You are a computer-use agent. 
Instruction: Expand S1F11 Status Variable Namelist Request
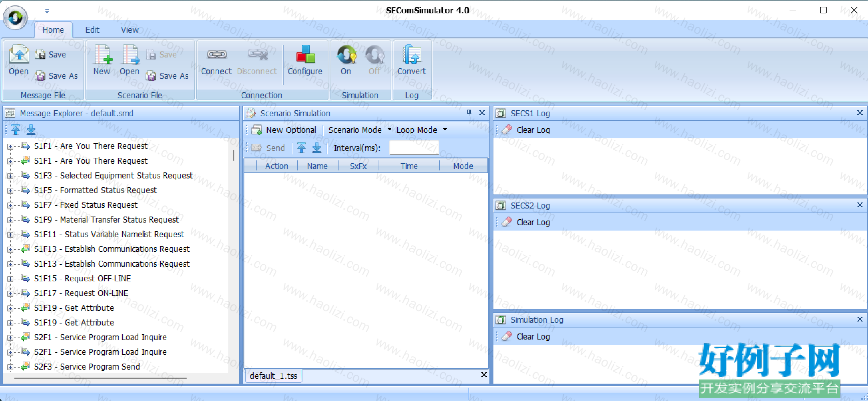pyautogui.click(x=10, y=235)
